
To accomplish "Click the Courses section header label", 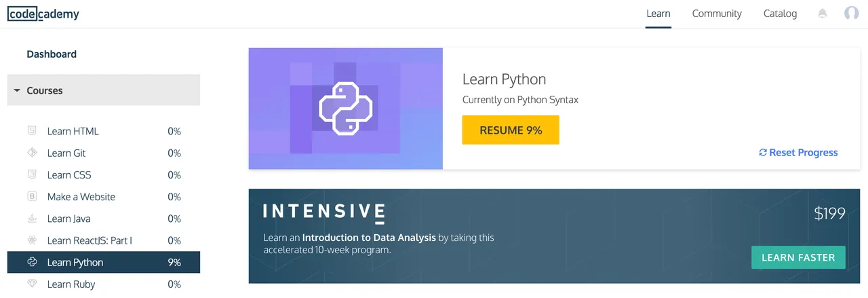I will point(45,90).
